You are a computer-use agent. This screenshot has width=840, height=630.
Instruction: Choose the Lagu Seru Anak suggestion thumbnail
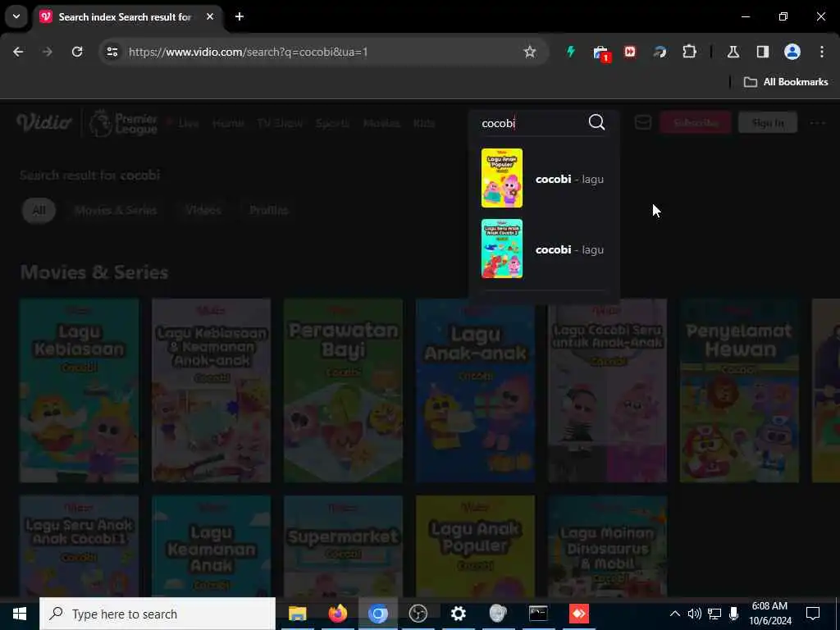(x=501, y=249)
